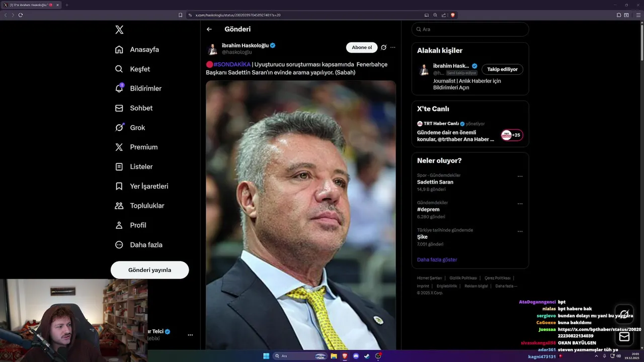Open File Explorer from taskbar
The width and height of the screenshot is (644, 362).
334,356
